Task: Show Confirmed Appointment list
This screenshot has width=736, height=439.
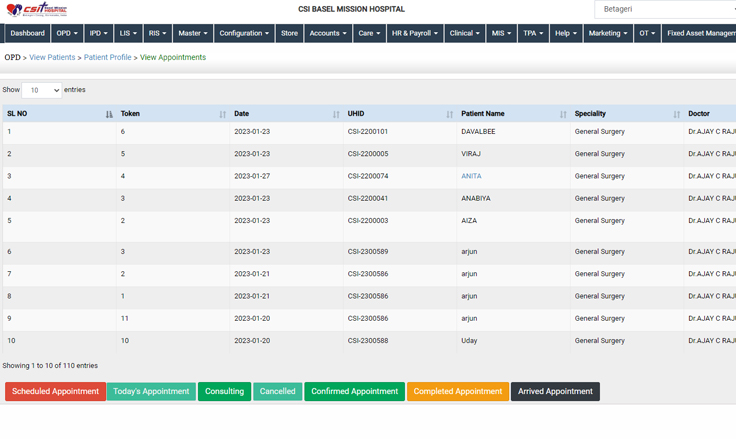Action: 354,392
